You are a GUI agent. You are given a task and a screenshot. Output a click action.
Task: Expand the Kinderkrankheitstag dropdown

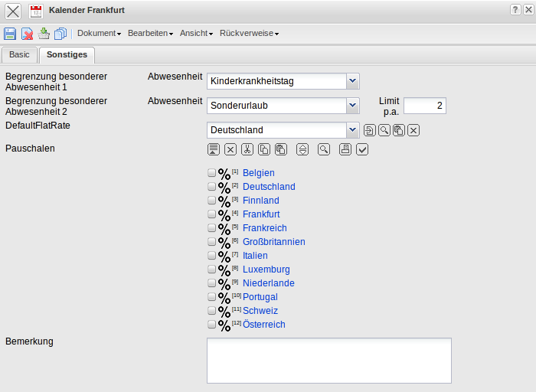[352, 80]
